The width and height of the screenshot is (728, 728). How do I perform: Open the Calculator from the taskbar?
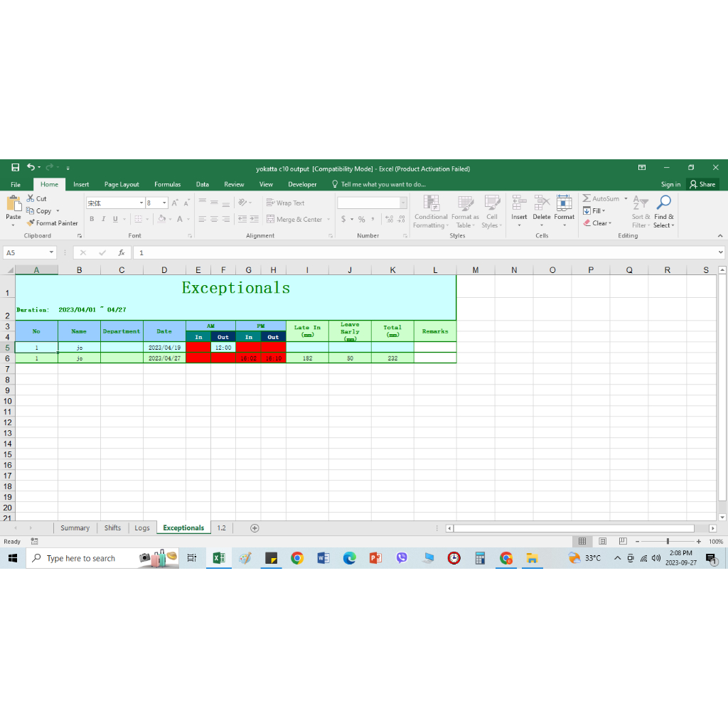480,558
